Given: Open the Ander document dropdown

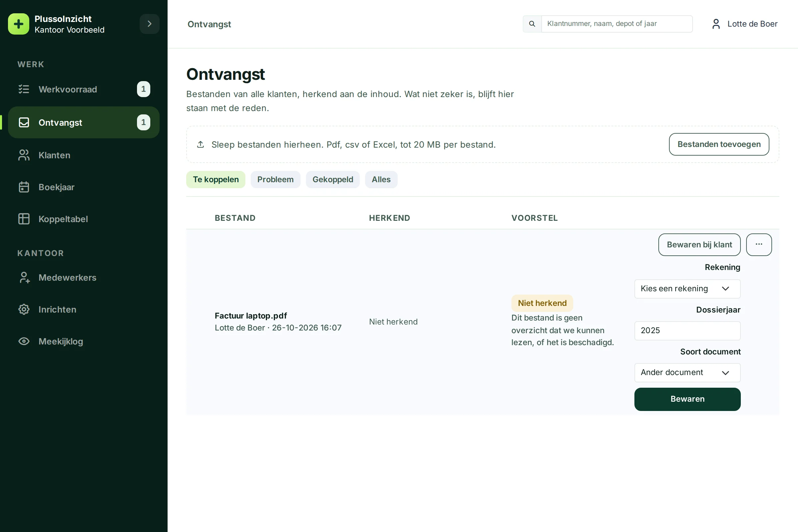Looking at the screenshot, I should 687,372.
